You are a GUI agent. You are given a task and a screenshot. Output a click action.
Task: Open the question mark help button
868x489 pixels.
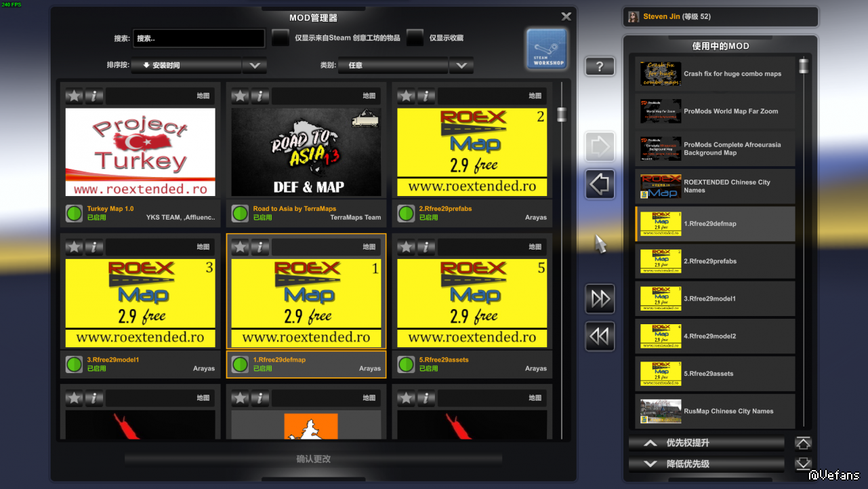click(600, 66)
